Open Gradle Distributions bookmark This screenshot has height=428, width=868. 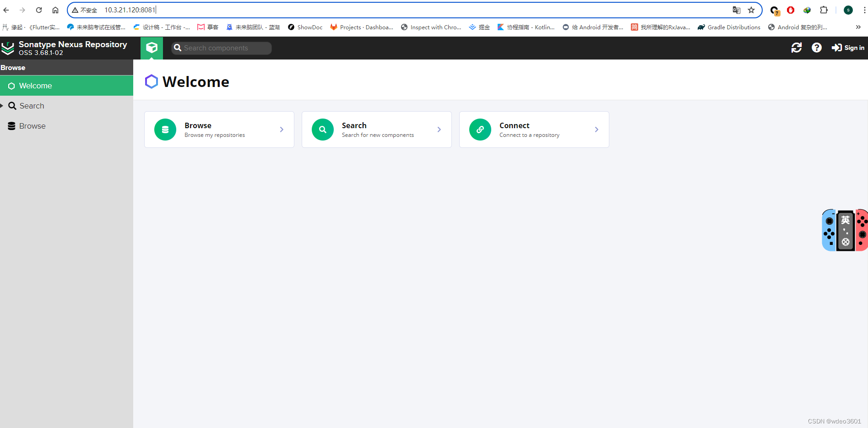tap(729, 27)
